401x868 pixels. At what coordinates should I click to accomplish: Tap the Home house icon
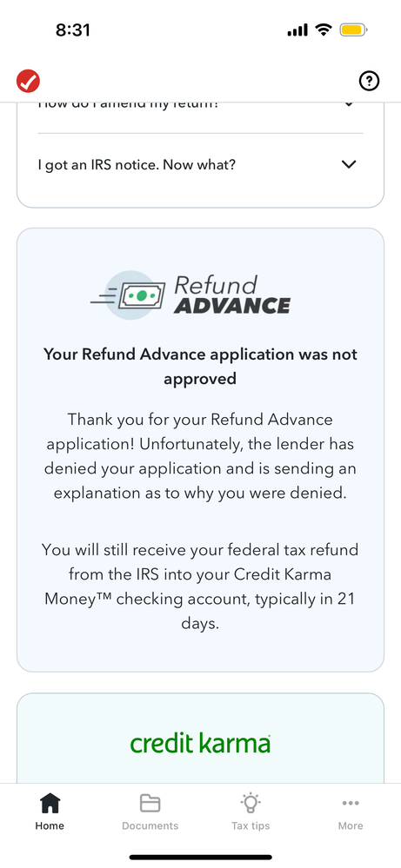50,803
